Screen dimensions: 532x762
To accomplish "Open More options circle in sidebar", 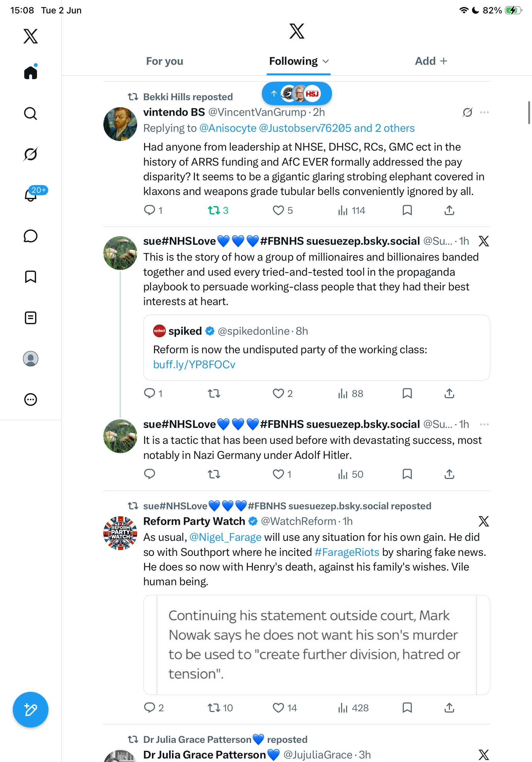I will point(31,400).
